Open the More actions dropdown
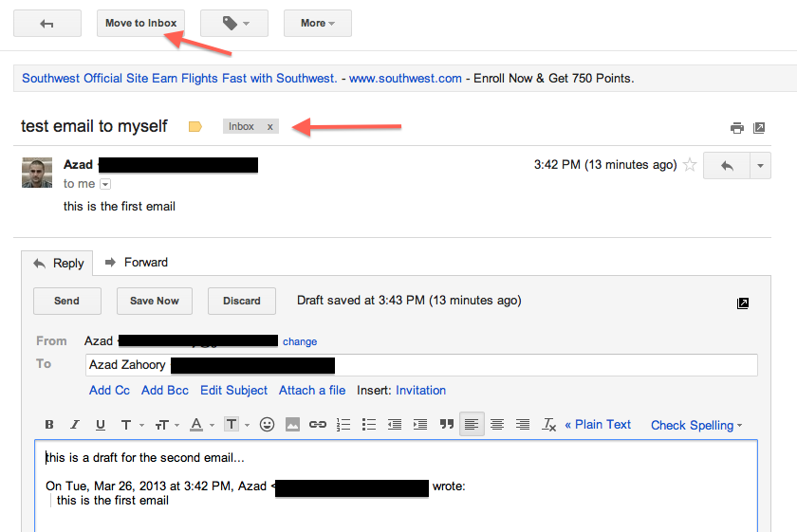Viewport: 797px width, 532px height. [x=317, y=24]
